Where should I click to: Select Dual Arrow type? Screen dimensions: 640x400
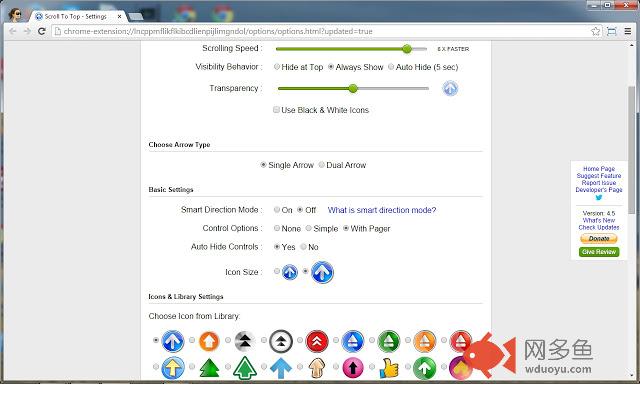point(321,165)
